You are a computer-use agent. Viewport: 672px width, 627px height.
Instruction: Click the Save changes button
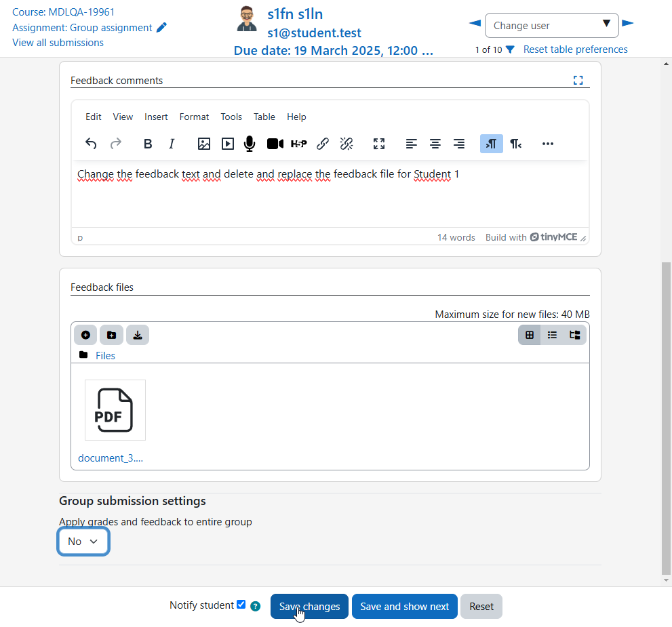point(309,607)
